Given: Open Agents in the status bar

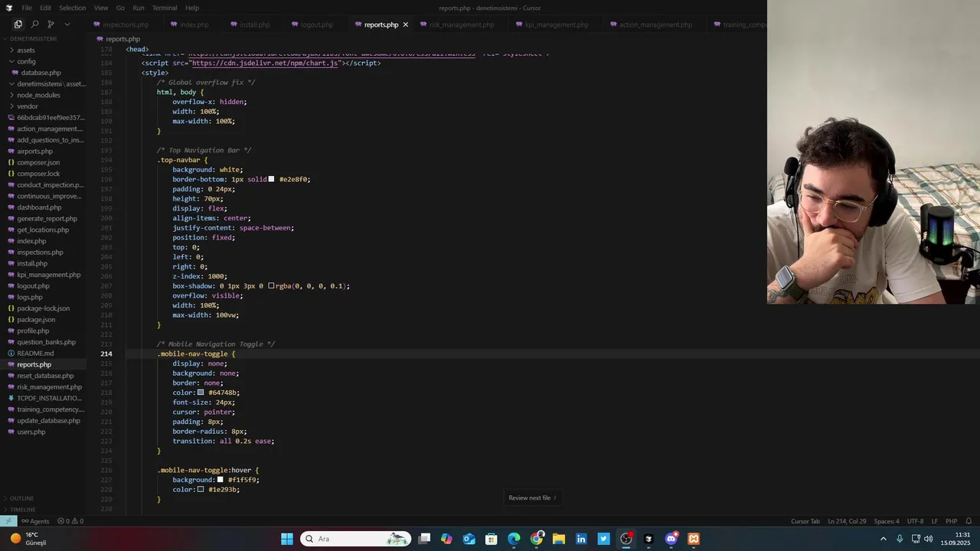Looking at the screenshot, I should click(35, 521).
